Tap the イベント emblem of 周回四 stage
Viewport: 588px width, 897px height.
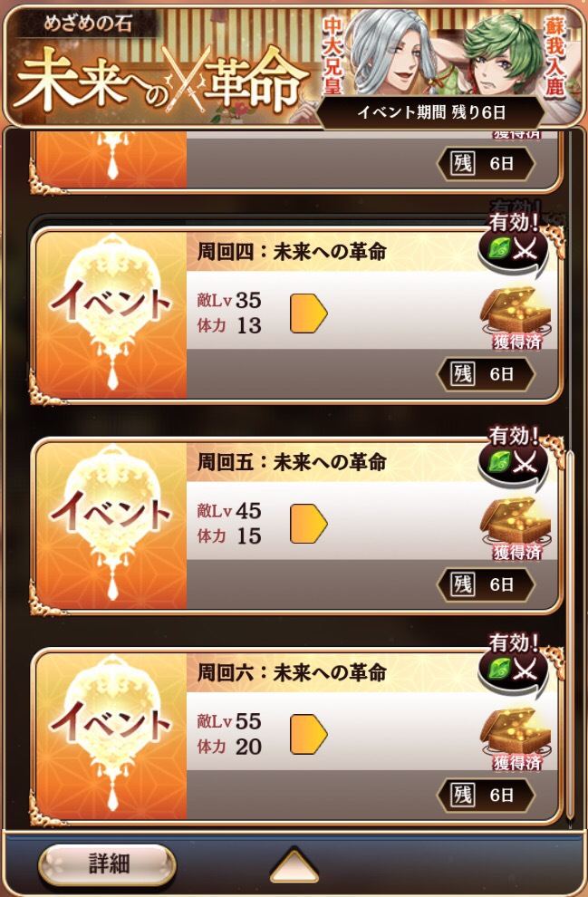point(111,314)
